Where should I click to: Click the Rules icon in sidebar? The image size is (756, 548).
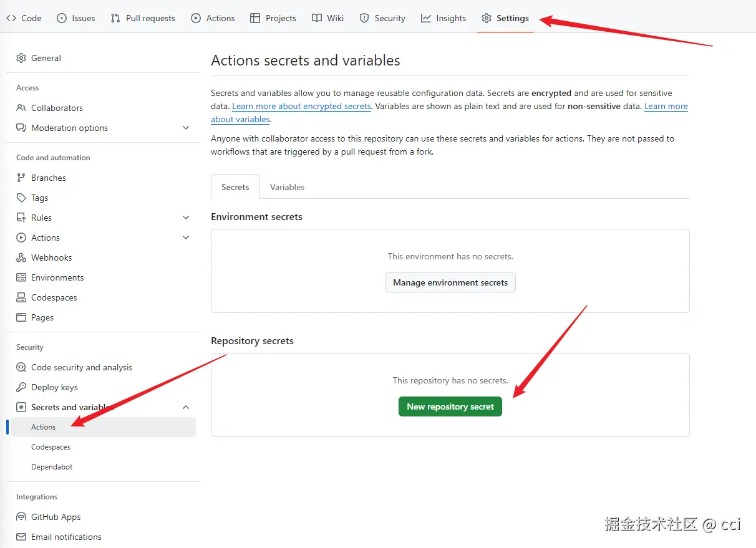(x=21, y=218)
